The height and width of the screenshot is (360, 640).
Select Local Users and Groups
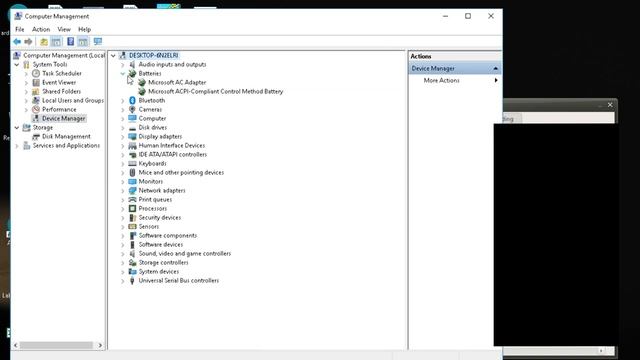(x=73, y=100)
